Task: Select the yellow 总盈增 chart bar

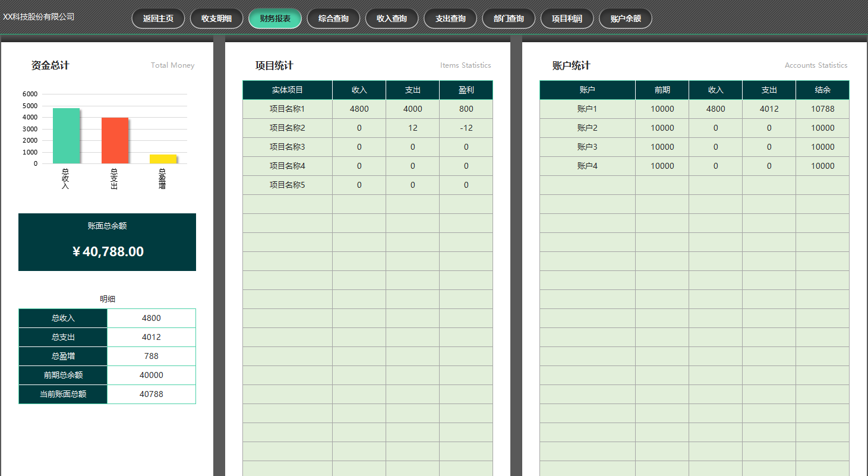Action: pos(163,159)
